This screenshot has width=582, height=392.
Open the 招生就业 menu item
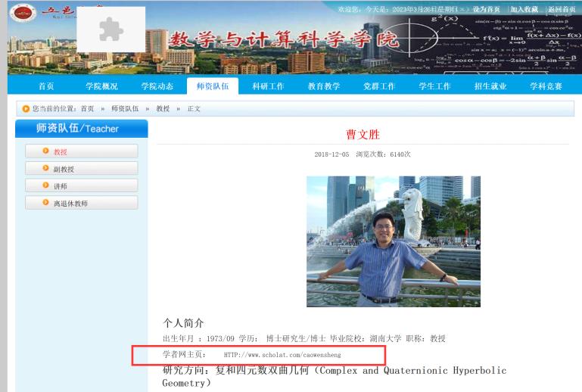coord(490,86)
